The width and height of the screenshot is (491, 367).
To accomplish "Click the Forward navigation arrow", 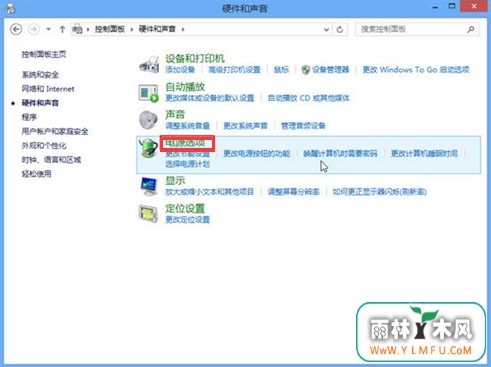I will [33, 29].
